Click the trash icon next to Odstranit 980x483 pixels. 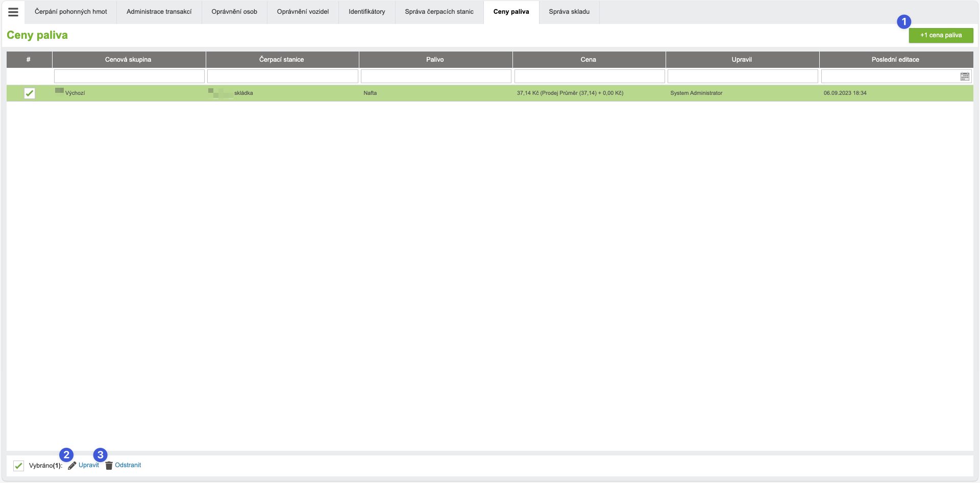[x=109, y=466]
